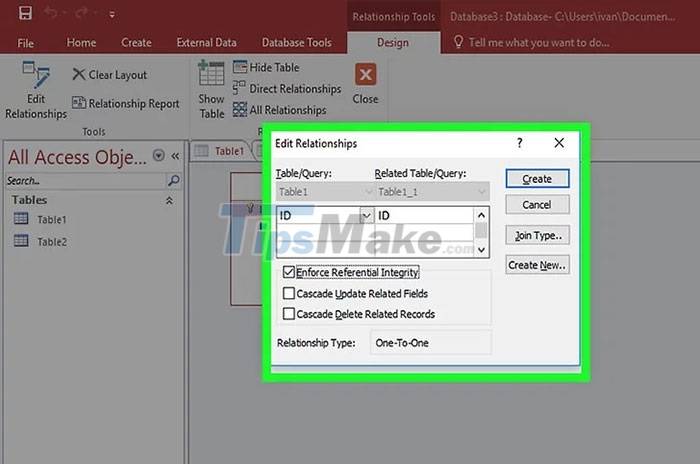Open the left ID field dropdown arrow
This screenshot has width=700, height=464.
pyautogui.click(x=366, y=216)
